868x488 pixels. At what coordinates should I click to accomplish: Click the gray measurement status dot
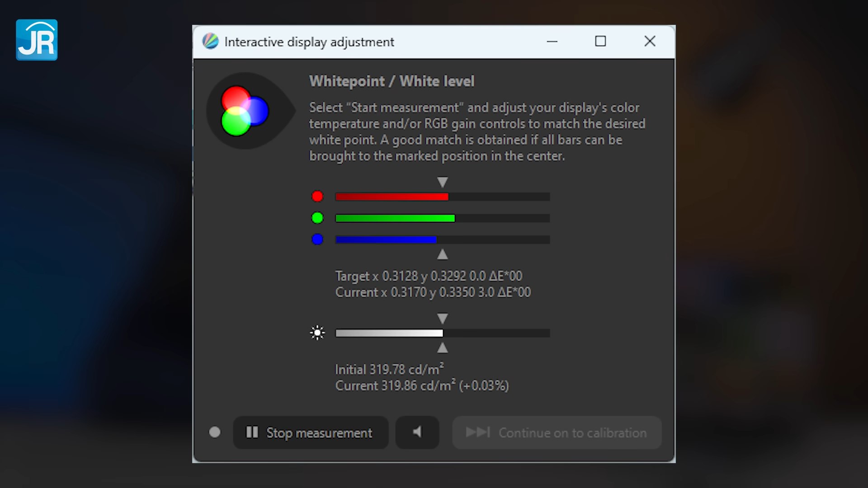215,432
